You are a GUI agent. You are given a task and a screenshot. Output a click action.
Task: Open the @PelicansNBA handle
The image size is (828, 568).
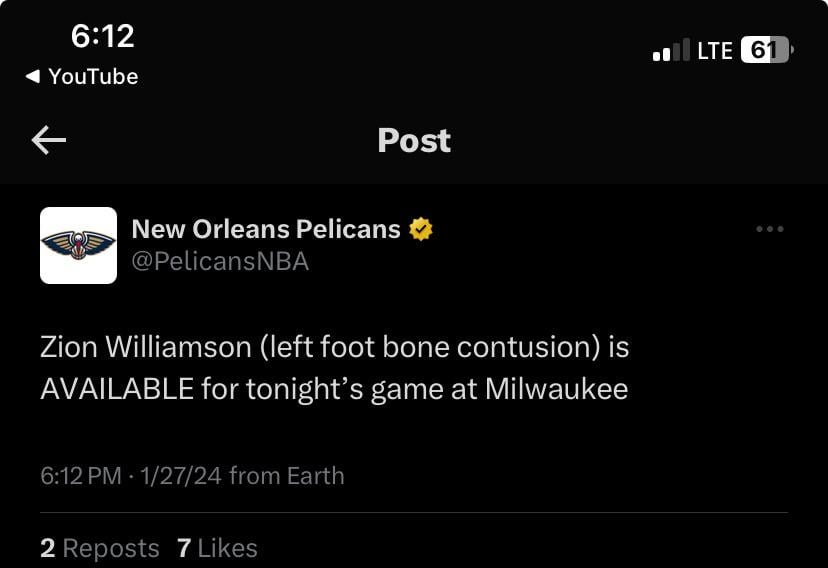click(220, 262)
